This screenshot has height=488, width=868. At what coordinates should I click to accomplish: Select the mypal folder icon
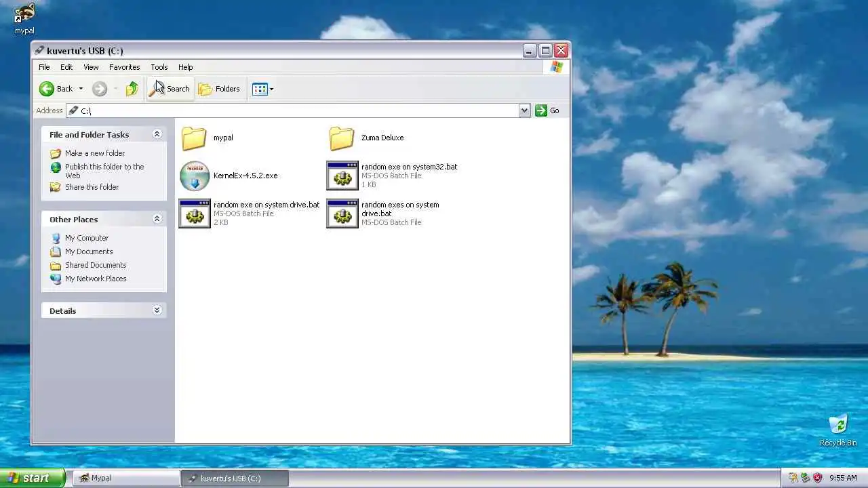194,138
